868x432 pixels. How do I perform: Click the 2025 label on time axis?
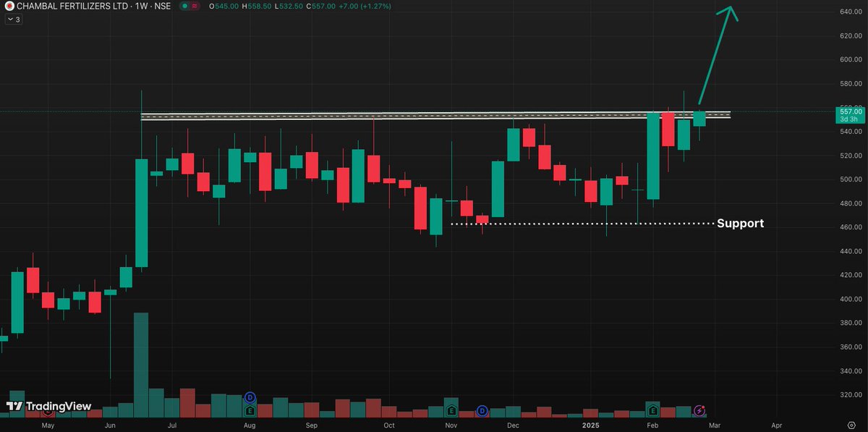click(x=590, y=425)
